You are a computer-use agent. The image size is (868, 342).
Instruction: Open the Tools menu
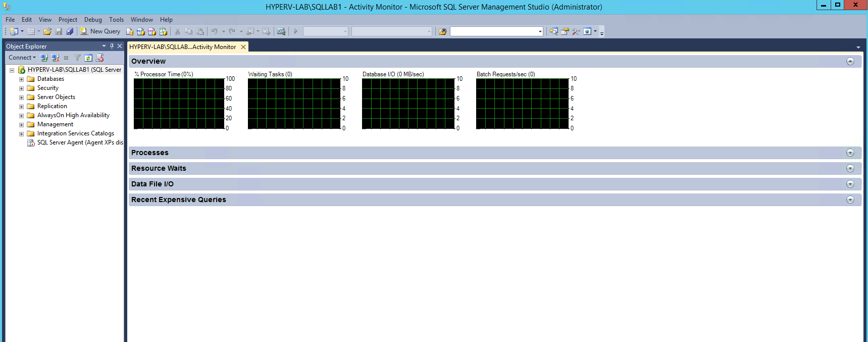coord(116,20)
